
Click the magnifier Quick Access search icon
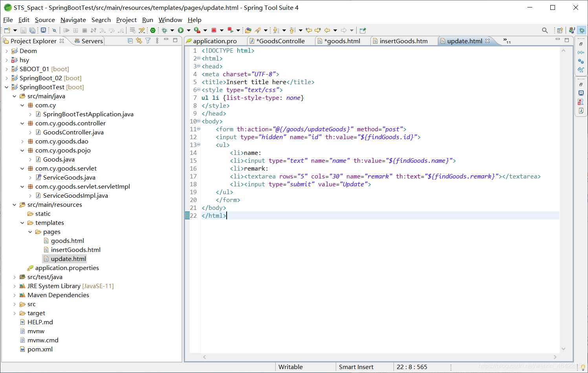tap(545, 30)
